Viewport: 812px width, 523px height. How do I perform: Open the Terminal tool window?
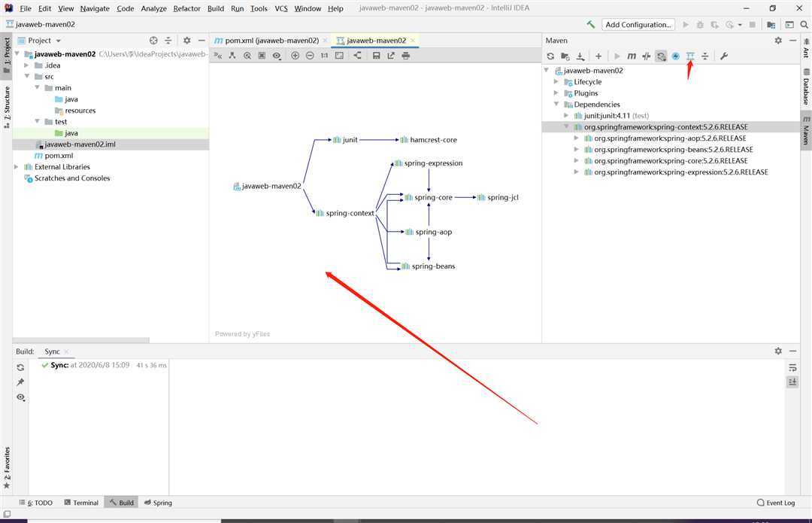[x=81, y=503]
